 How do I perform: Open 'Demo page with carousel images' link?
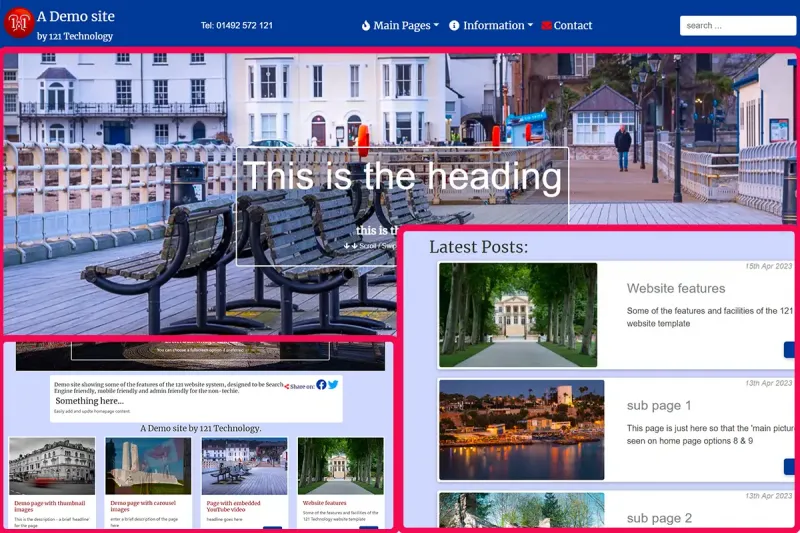pyautogui.click(x=143, y=506)
